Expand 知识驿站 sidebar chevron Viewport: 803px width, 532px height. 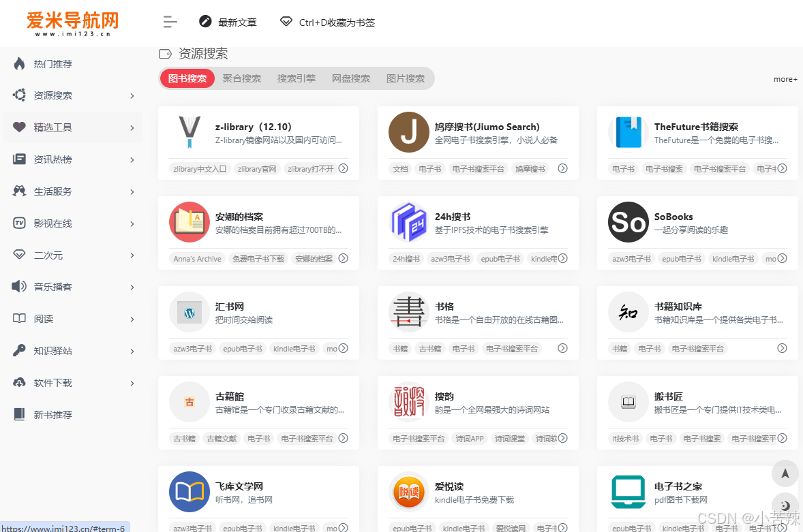coord(132,351)
